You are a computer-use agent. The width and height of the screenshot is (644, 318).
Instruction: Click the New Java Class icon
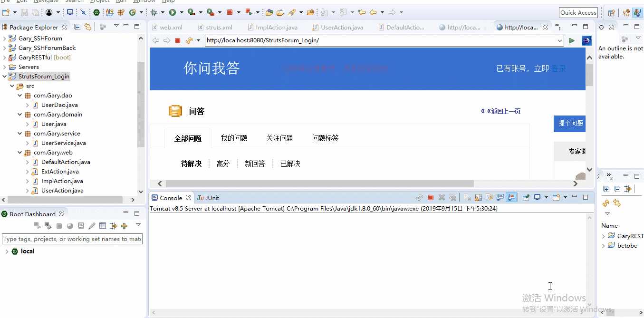coord(132,12)
